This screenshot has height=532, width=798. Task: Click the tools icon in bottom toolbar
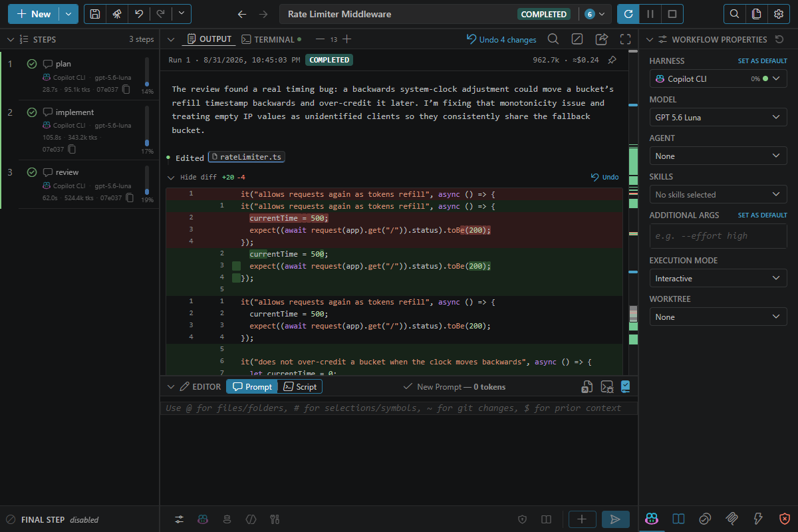click(274, 519)
